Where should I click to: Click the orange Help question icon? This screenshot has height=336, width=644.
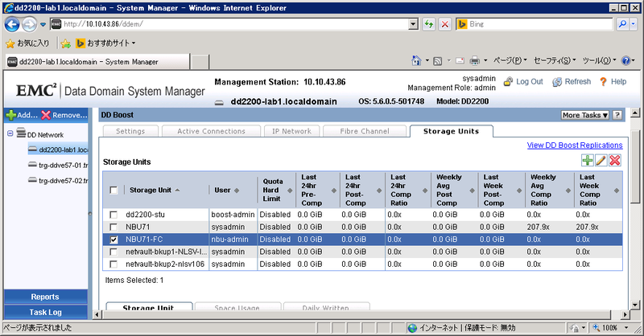coord(603,82)
